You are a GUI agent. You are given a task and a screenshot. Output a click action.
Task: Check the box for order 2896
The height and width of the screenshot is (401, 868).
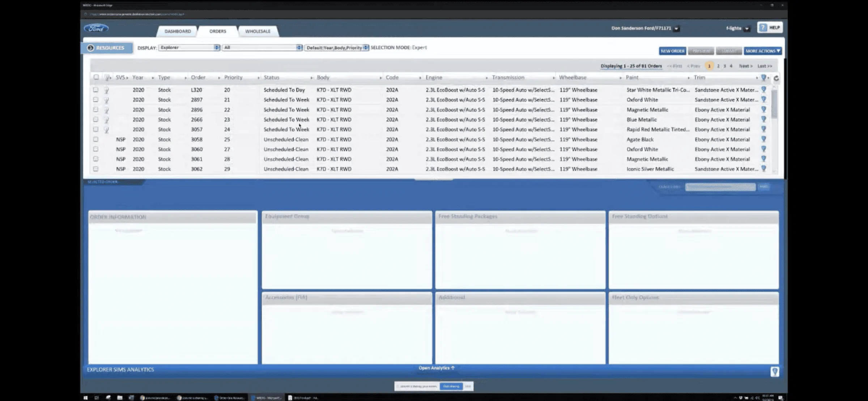pos(96,109)
